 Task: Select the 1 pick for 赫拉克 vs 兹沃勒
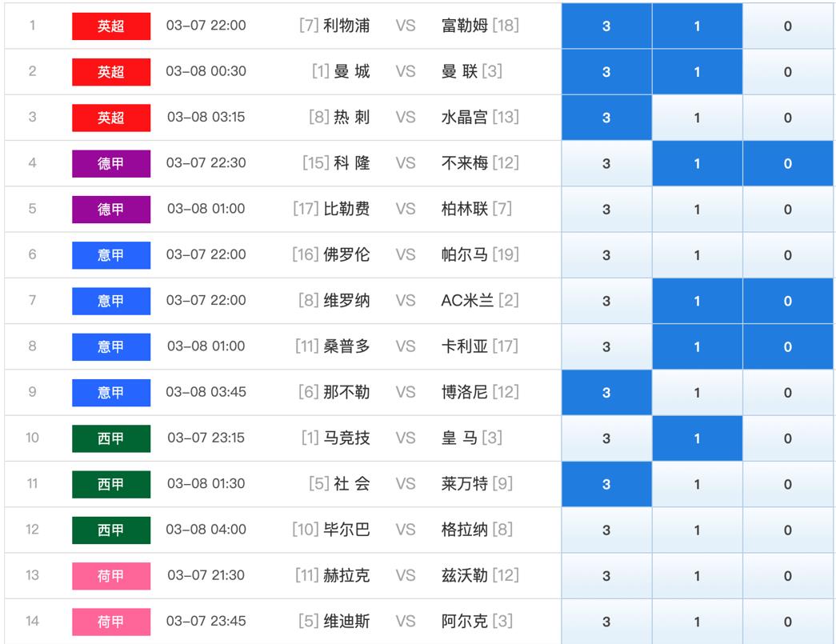pos(697,576)
